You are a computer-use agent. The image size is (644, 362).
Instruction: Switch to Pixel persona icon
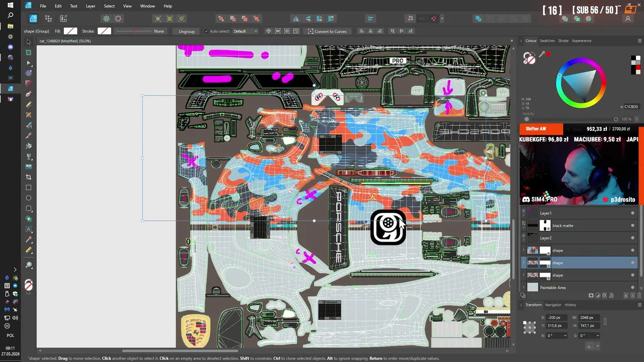point(48,19)
